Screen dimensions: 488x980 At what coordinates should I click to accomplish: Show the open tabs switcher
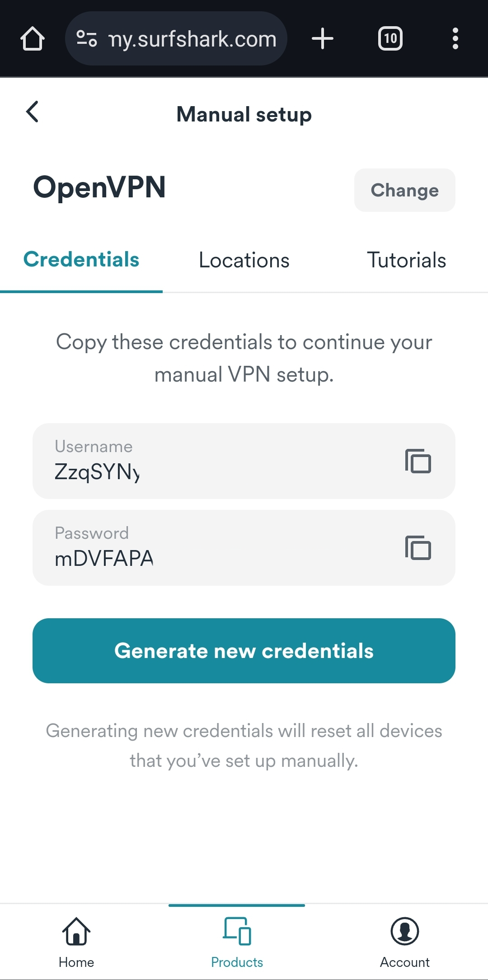[x=390, y=39]
